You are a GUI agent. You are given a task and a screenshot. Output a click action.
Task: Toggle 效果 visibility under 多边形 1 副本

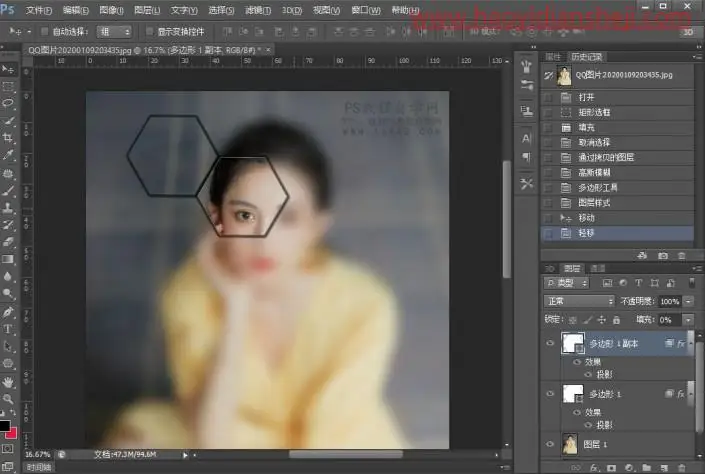tap(577, 362)
